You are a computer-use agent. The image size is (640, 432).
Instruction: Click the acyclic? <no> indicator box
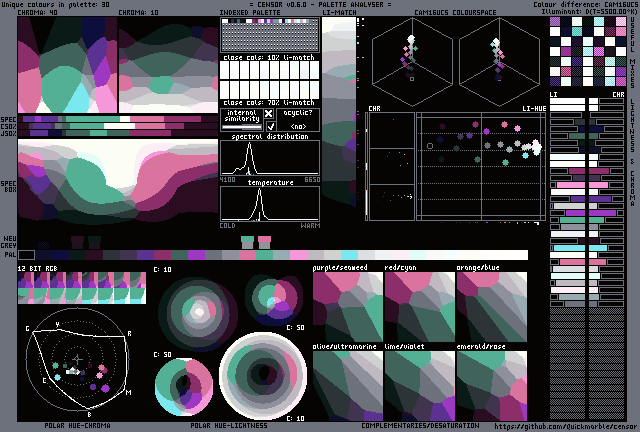[x=299, y=120]
